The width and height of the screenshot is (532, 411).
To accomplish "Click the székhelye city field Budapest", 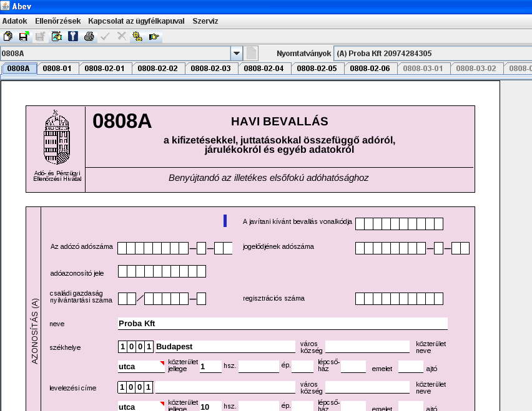I will click(x=225, y=347).
